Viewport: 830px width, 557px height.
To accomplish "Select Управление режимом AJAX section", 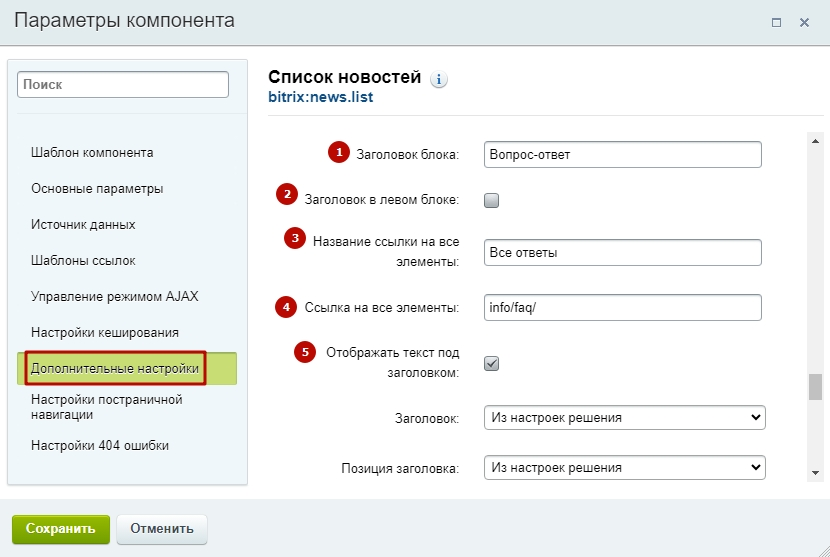I will pyautogui.click(x=114, y=297).
